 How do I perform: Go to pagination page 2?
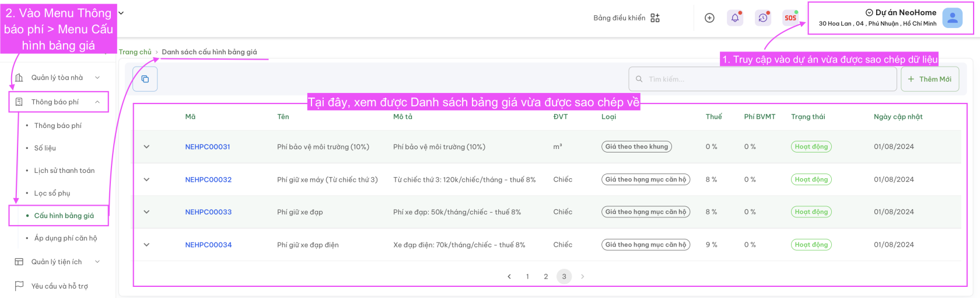point(546,276)
